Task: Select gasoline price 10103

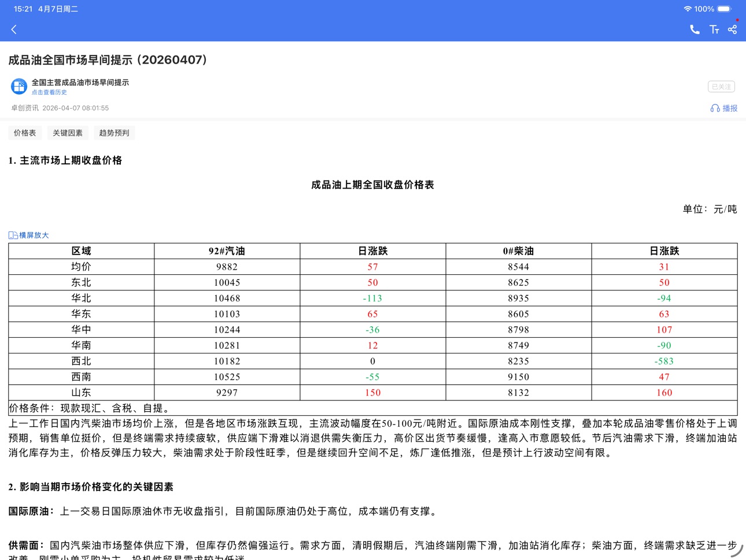Action: pos(227,314)
